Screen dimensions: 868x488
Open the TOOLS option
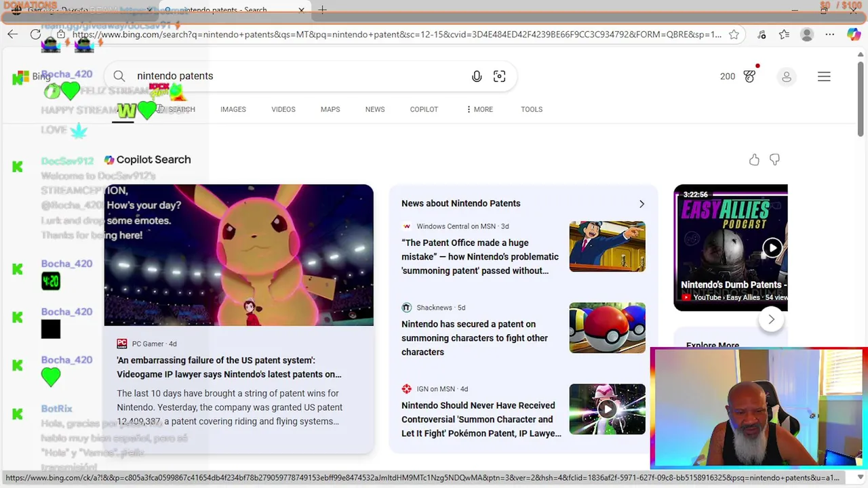point(532,109)
